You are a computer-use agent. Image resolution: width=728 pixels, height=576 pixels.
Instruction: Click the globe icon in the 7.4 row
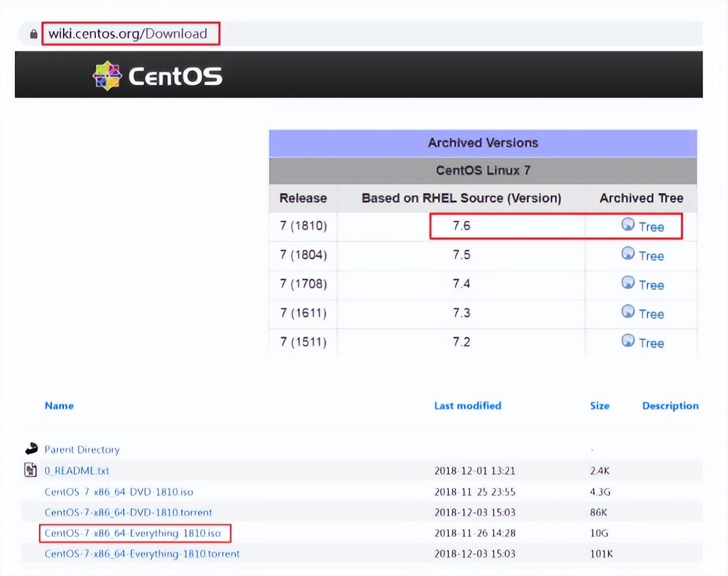click(x=628, y=282)
